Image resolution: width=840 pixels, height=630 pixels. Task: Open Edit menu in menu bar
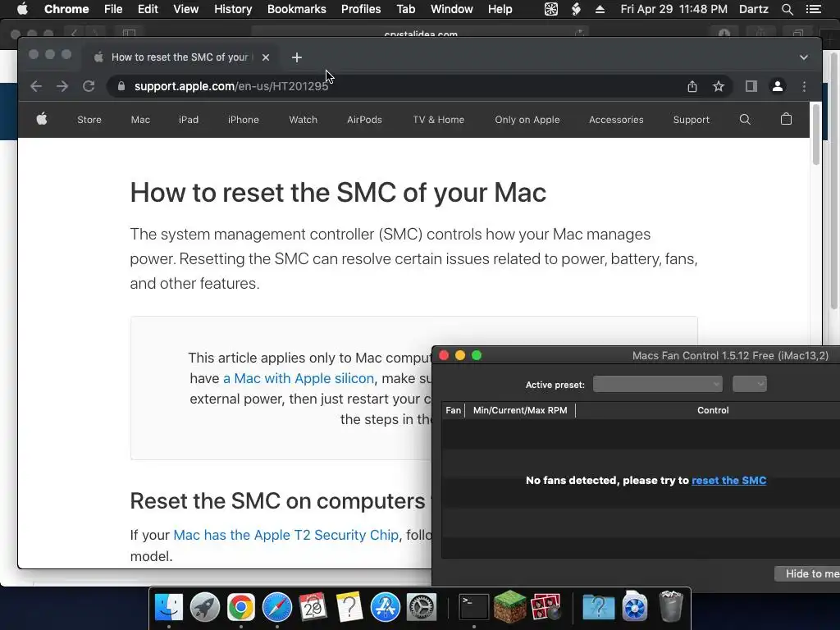pyautogui.click(x=148, y=9)
